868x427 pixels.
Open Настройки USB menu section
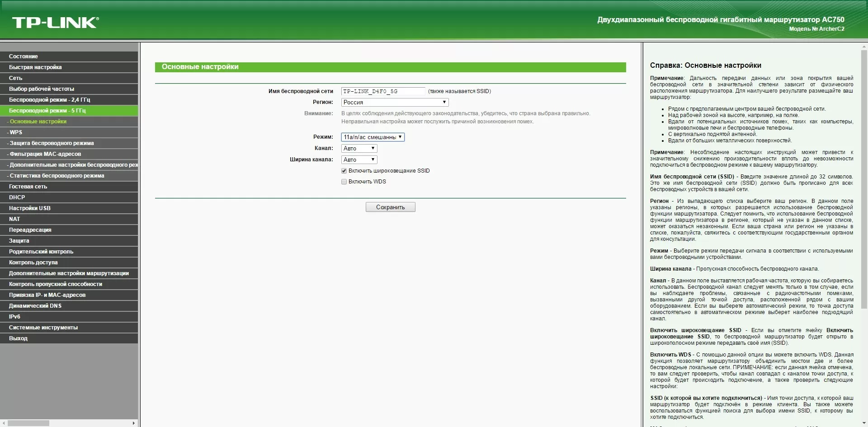tap(69, 208)
